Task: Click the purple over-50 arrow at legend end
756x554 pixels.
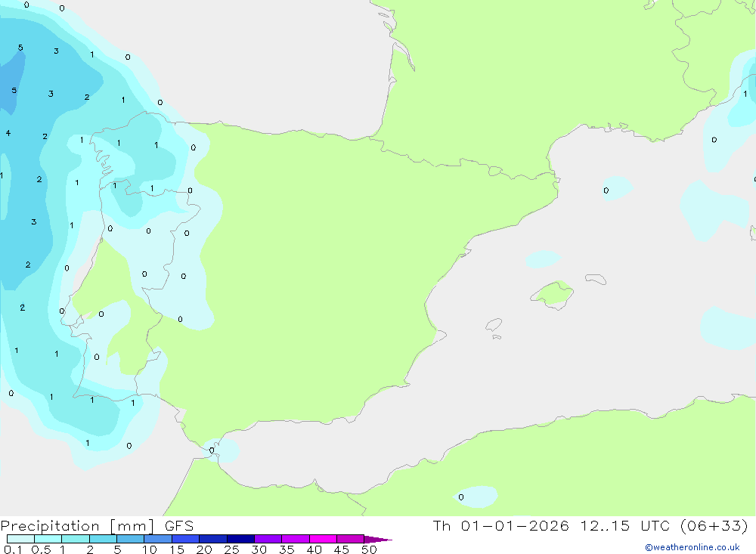Action: tap(378, 539)
